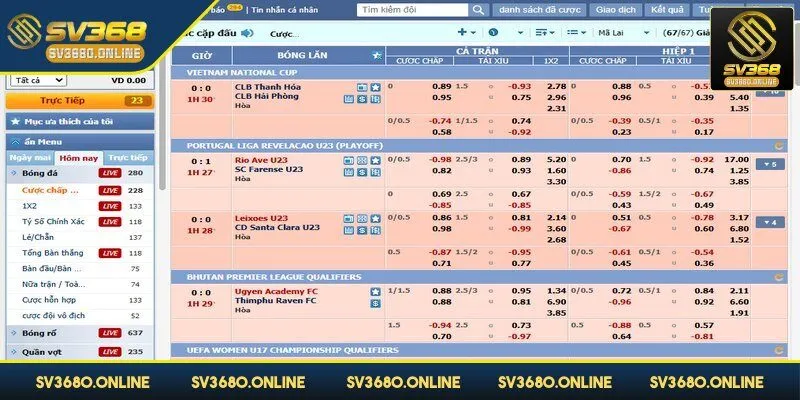Expand more bets for Rio Ave U23 match
The width and height of the screenshot is (800, 400).
click(768, 164)
